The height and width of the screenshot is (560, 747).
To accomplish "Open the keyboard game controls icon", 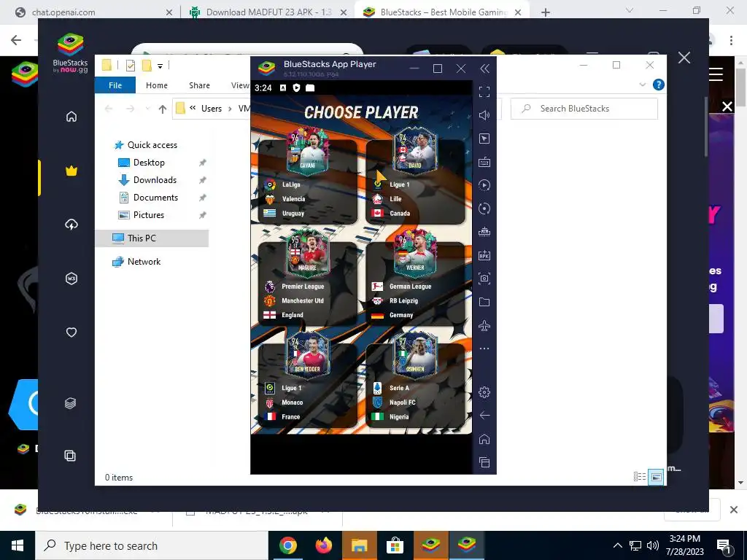I will [484, 162].
